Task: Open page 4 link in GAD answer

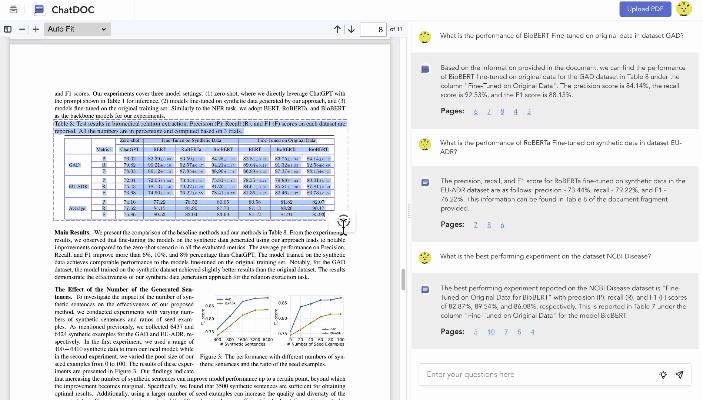Action: click(x=516, y=112)
